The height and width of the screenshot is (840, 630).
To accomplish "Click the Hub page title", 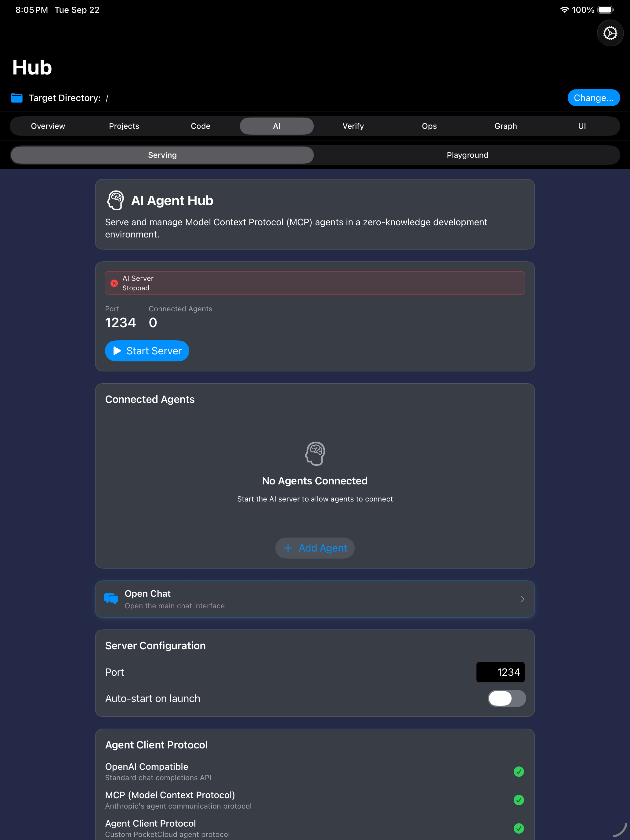I will (x=32, y=67).
